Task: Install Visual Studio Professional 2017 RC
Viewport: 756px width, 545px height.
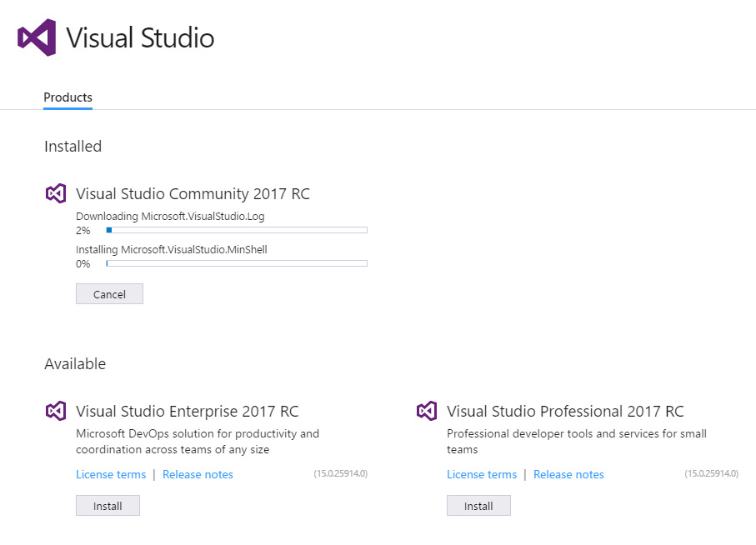Action: coord(478,506)
